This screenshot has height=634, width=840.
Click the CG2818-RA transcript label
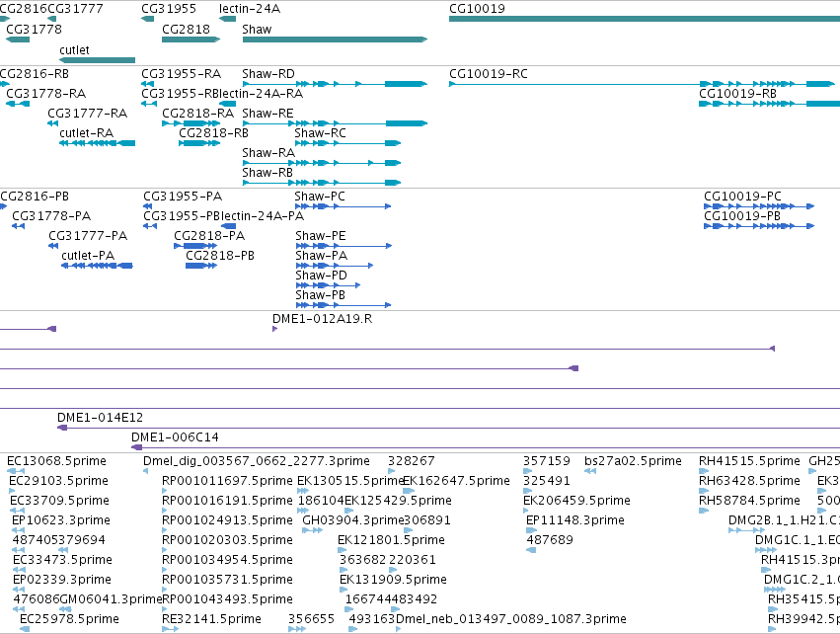pyautogui.click(x=197, y=114)
